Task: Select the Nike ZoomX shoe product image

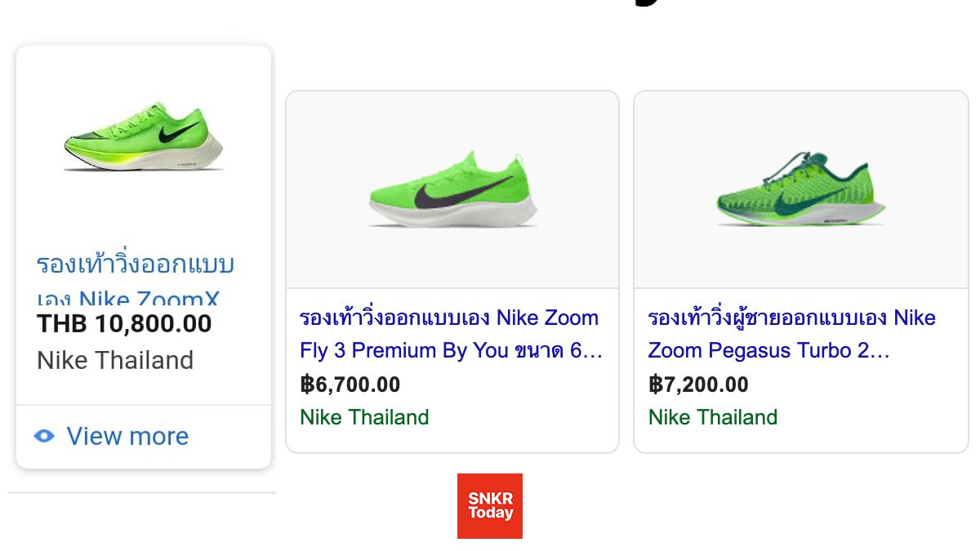Action: [144, 140]
